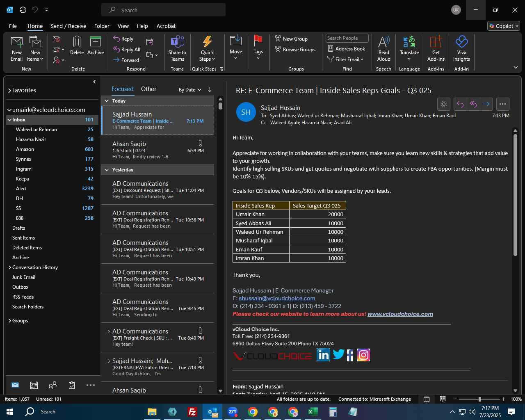Screen dimensions: 525x420
Task: Click forward arrow in reading pane
Action: pyautogui.click(x=486, y=104)
